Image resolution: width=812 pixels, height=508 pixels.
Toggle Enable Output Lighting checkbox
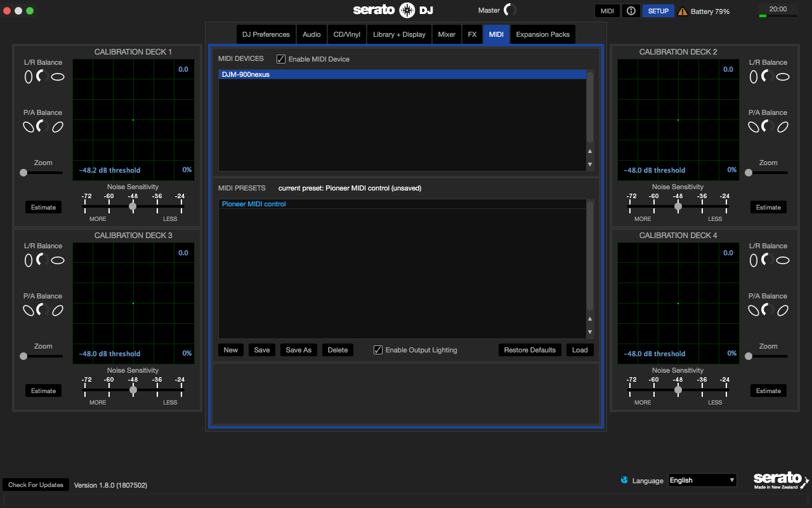pyautogui.click(x=378, y=350)
